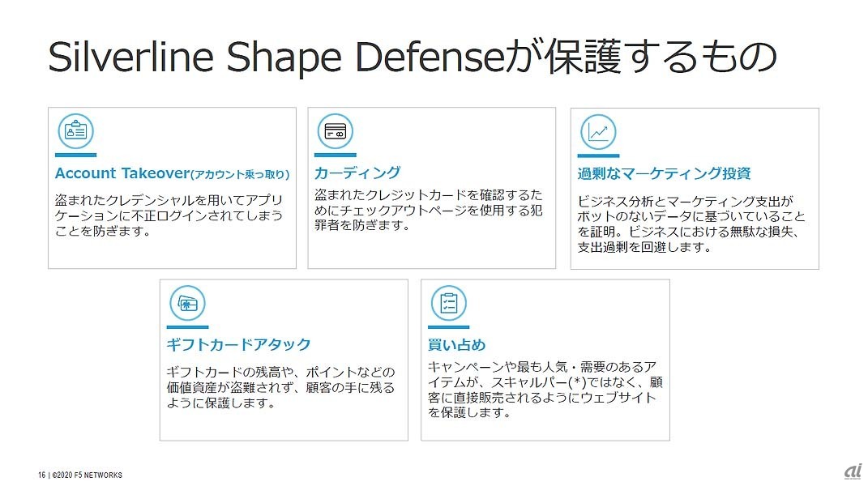Select the カーディング heading text
This screenshot has height=486, width=868.
click(357, 173)
